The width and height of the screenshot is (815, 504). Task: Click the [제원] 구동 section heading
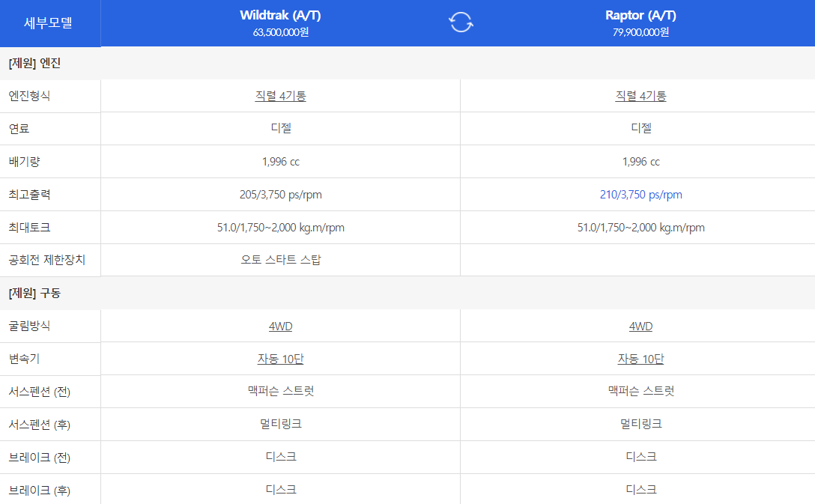point(34,294)
